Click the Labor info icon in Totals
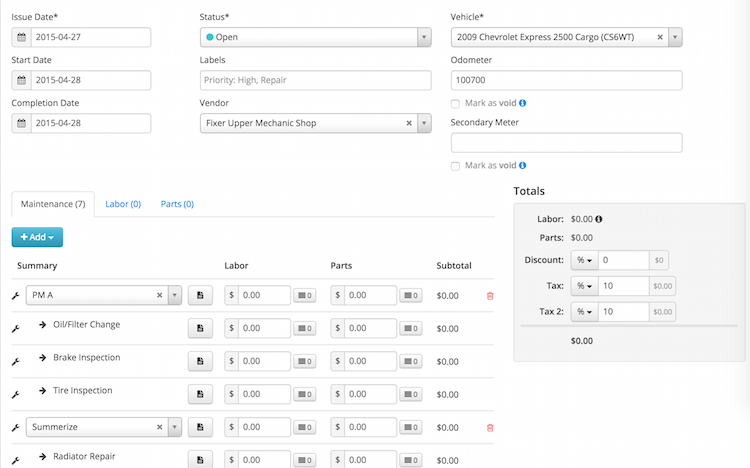Viewport: 750px width, 468px height. [598, 219]
